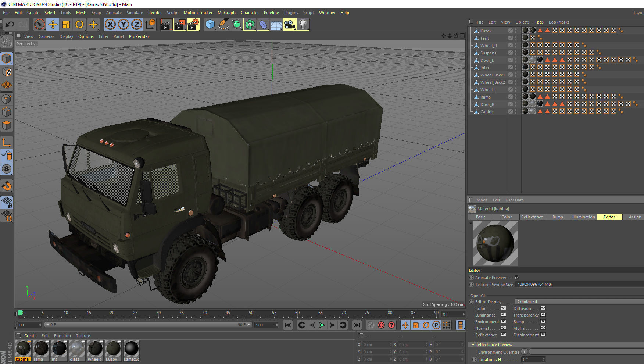Open Object Manager Tags menu
The width and height of the screenshot is (644, 364).
click(x=539, y=22)
